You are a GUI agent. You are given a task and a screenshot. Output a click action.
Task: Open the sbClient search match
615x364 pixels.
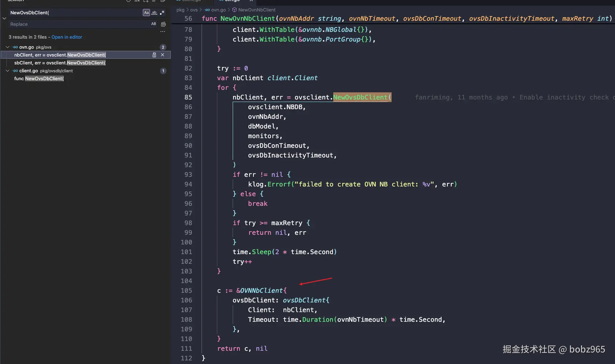[60, 63]
